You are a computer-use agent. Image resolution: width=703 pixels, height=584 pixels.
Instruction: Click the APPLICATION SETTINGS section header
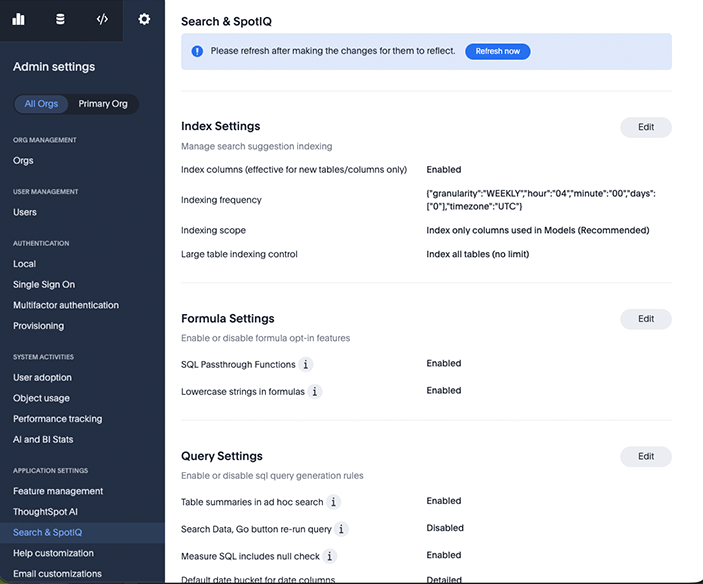50,471
